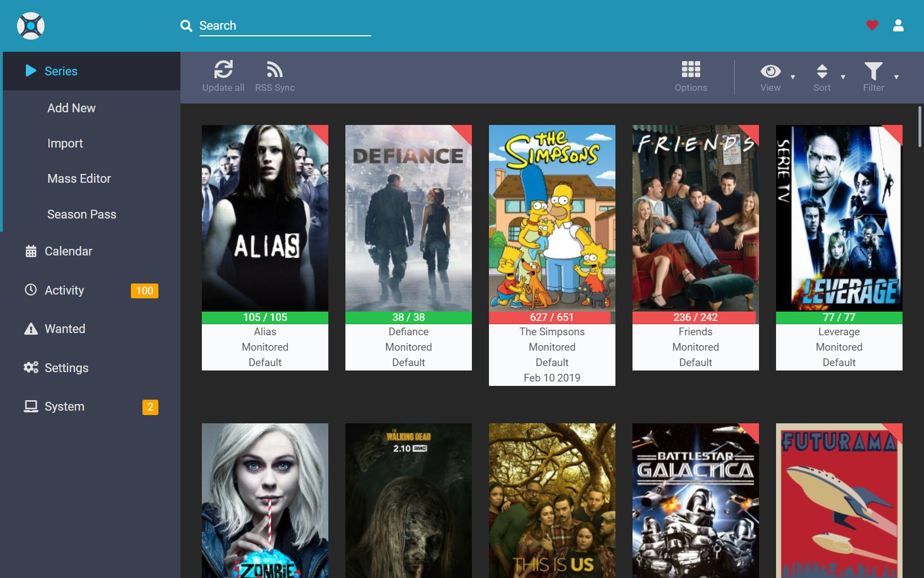Open the Options grid icon

[691, 69]
